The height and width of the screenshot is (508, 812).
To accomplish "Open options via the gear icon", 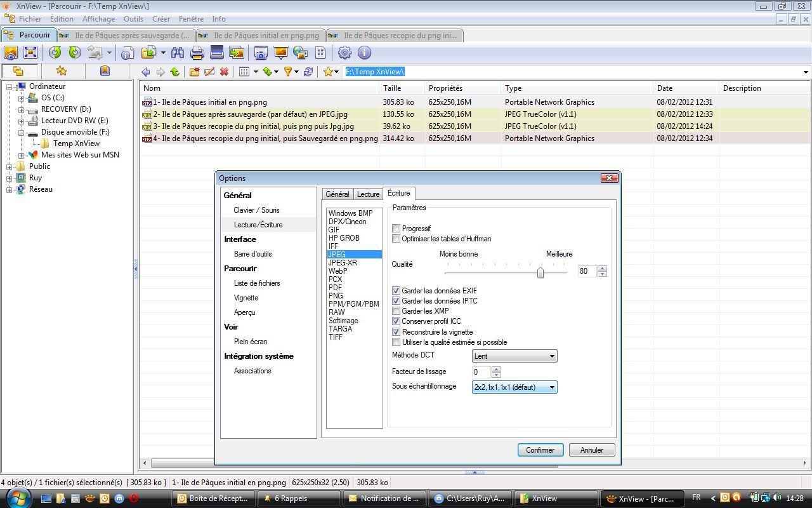I will (344, 53).
